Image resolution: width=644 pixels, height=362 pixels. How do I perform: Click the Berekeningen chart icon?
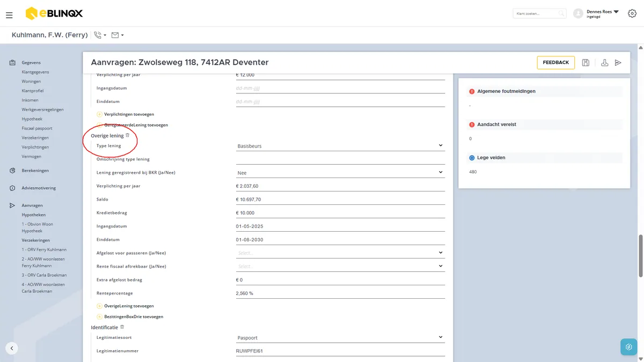(x=12, y=171)
